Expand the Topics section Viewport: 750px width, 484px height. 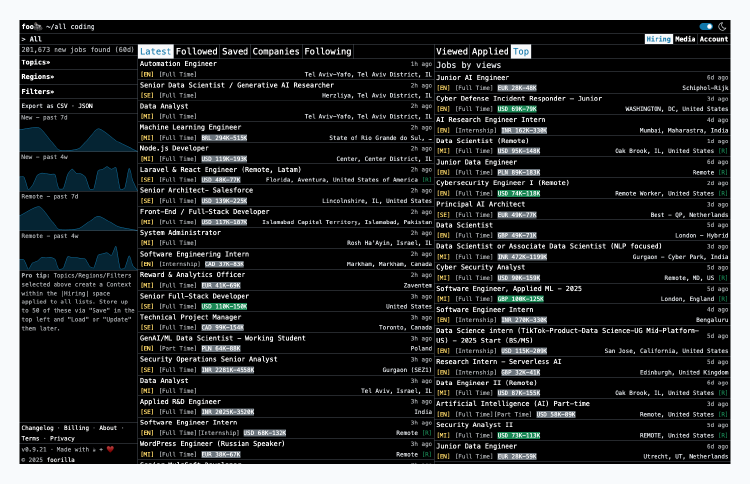35,62
